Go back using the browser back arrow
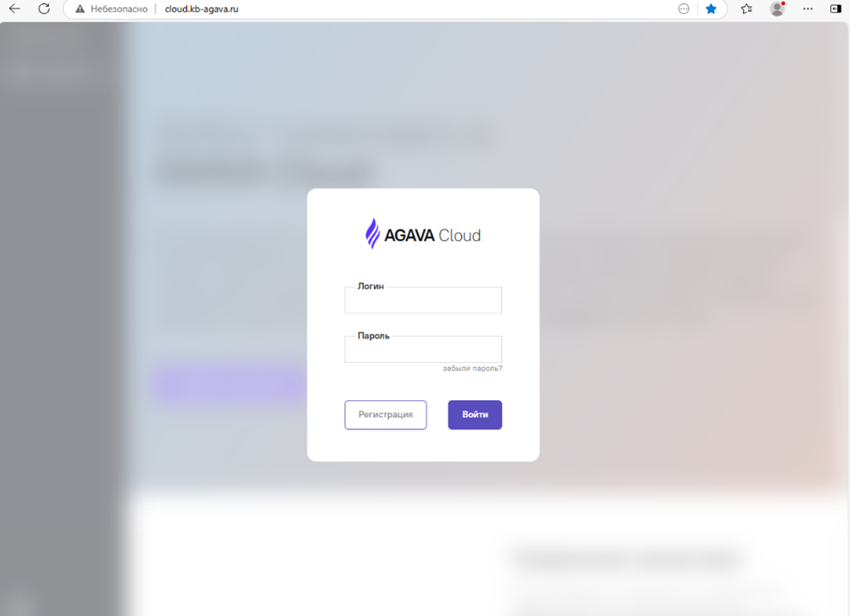850x616 pixels. (x=15, y=9)
